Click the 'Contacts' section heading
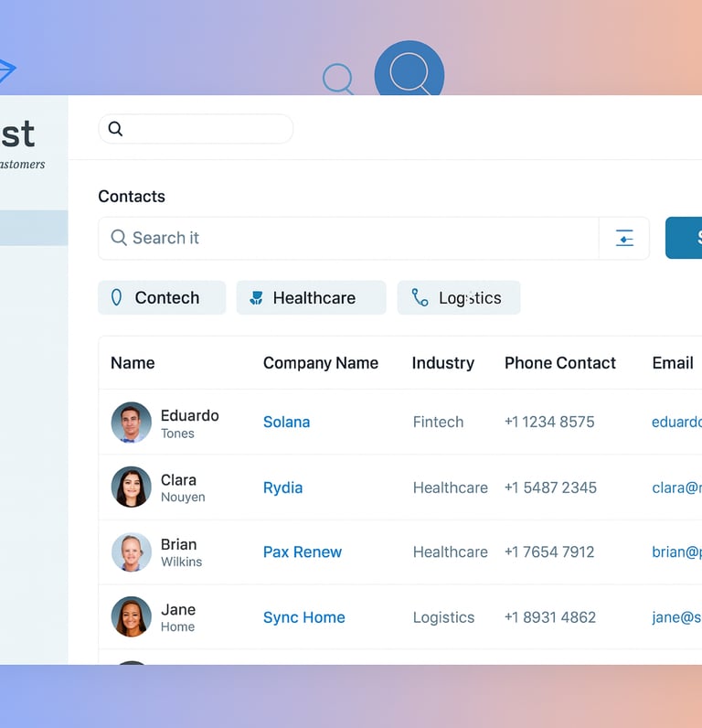This screenshot has height=728, width=702. click(132, 197)
